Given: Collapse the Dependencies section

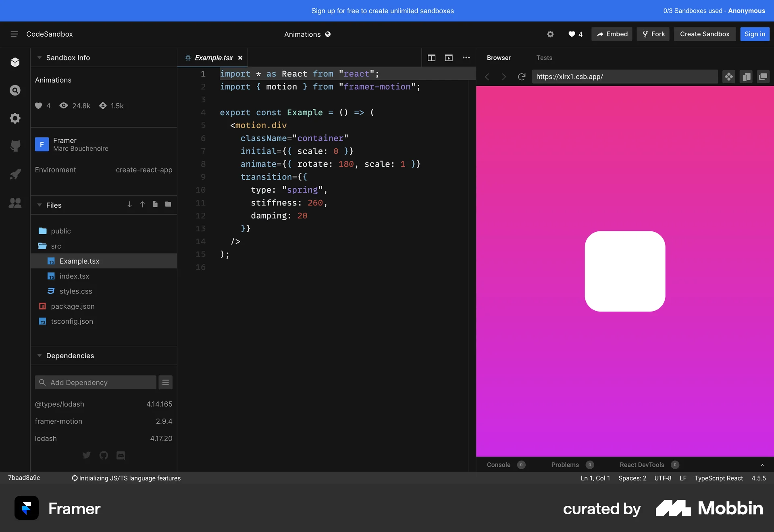Looking at the screenshot, I should (39, 355).
